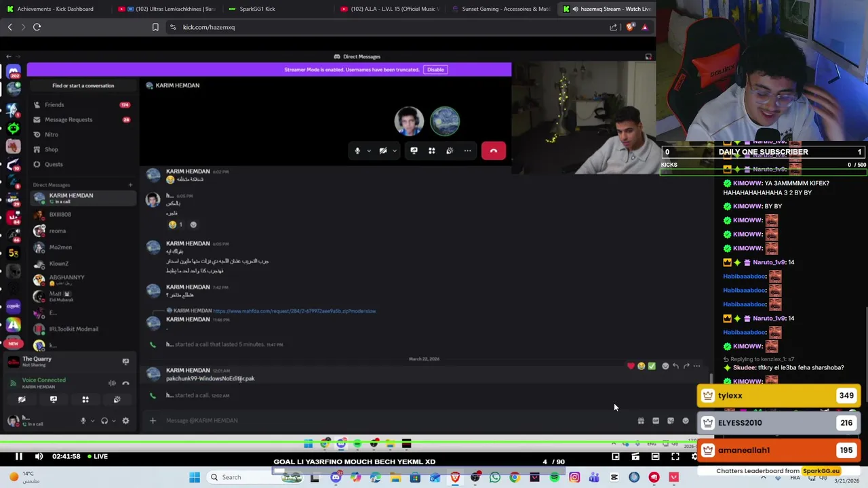
Task: Open Kick player settings gear
Action: [694, 457]
